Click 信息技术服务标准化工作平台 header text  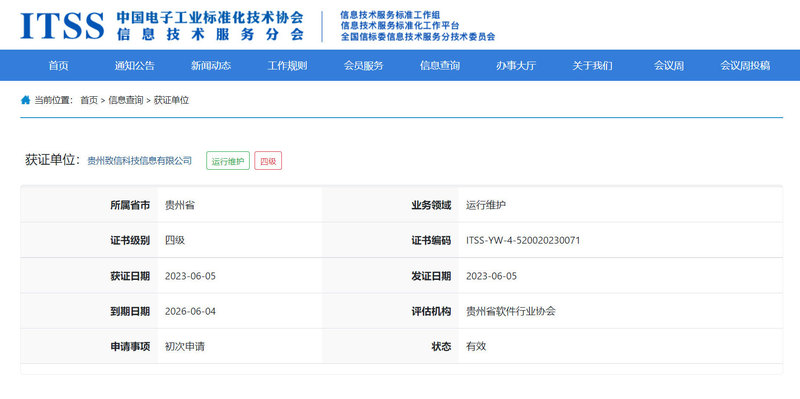pos(399,26)
